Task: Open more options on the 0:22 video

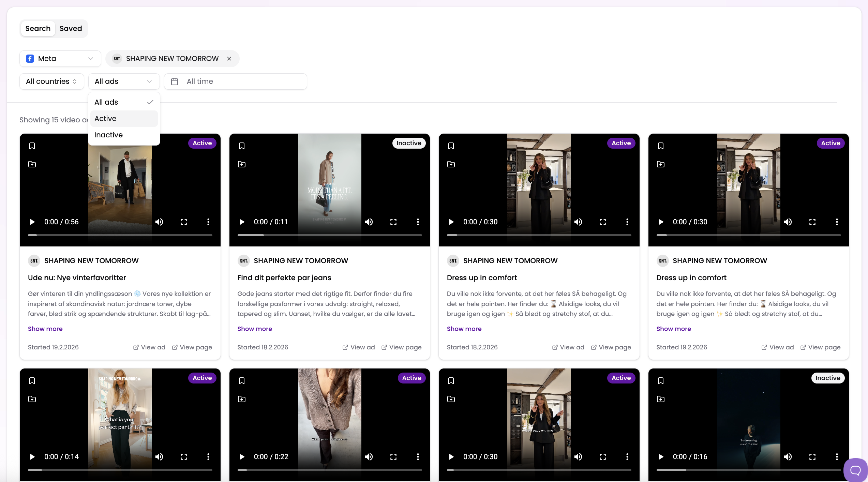Action: 418,457
